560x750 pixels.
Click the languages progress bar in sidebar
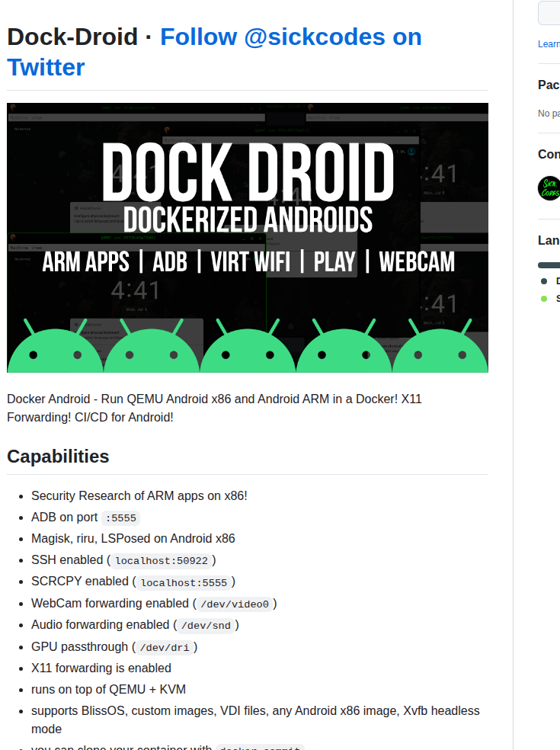click(549, 265)
